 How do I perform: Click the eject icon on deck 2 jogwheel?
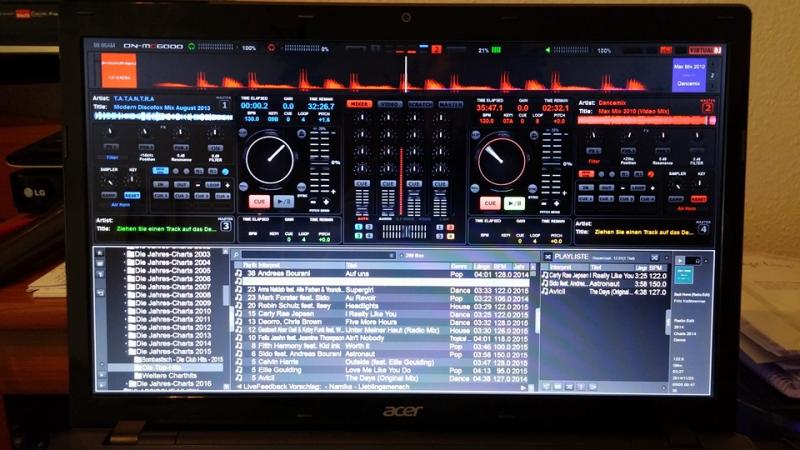534,135
